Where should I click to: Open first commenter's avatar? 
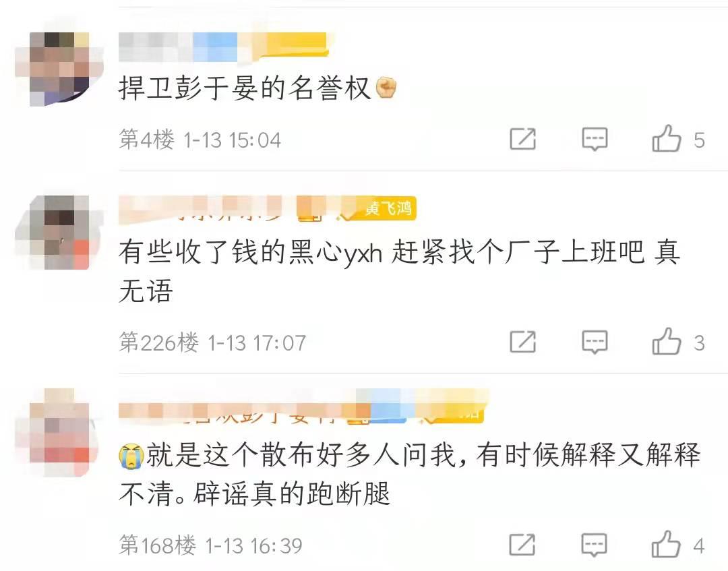[59, 69]
